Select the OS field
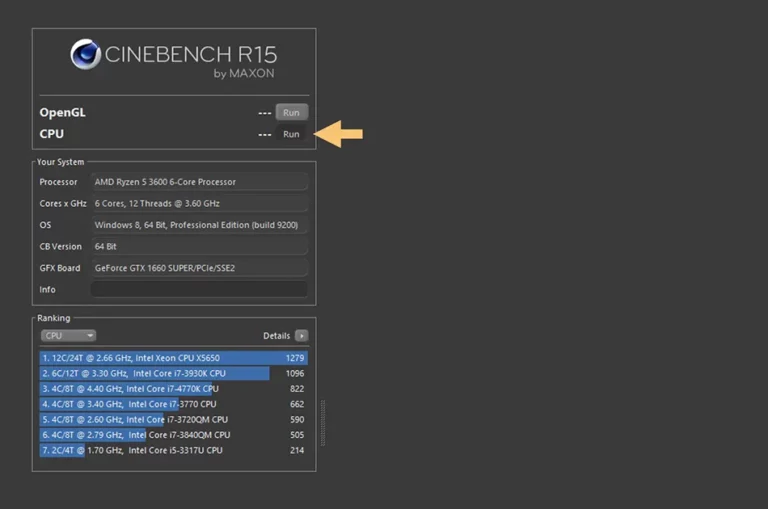The image size is (768, 509). pos(199,225)
